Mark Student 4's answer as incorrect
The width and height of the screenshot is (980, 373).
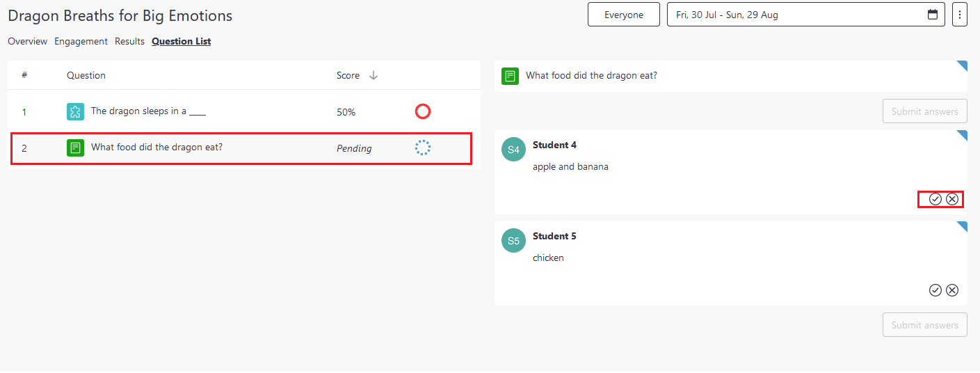click(x=952, y=199)
